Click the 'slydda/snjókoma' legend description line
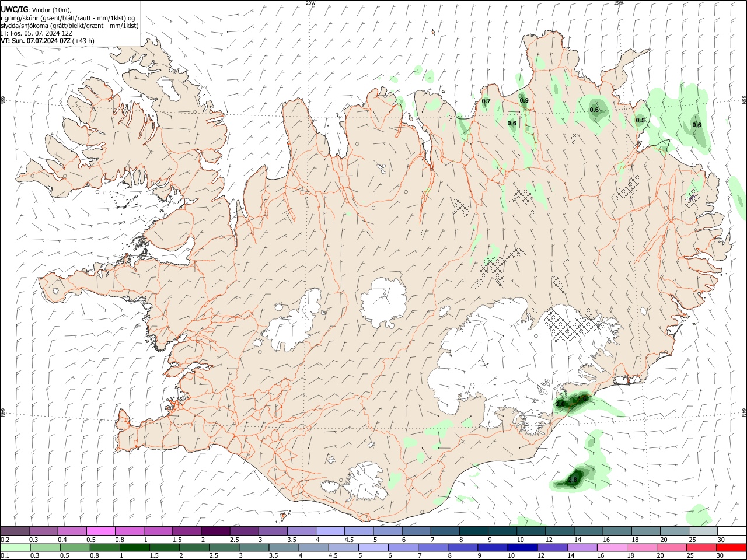The image size is (747, 560). click(69, 26)
